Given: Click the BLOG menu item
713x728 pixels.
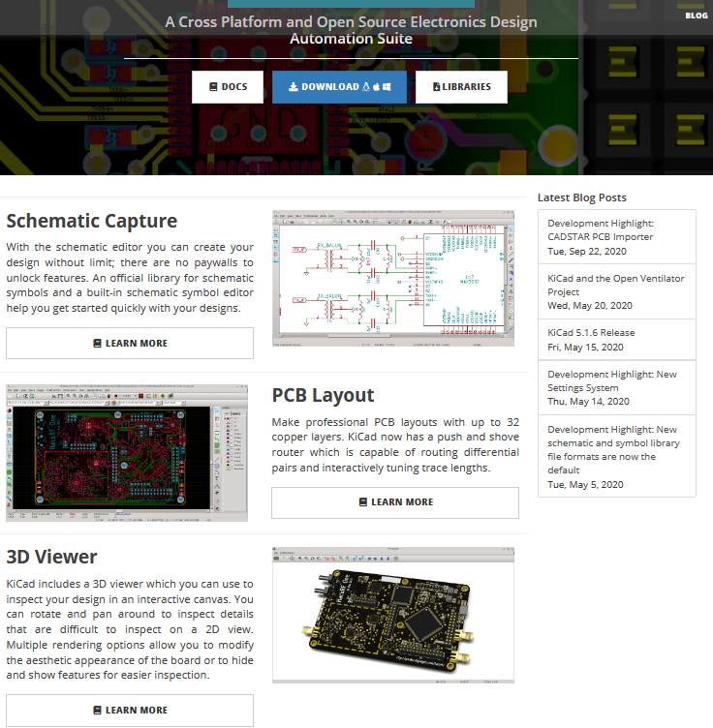Looking at the screenshot, I should tap(697, 15).
